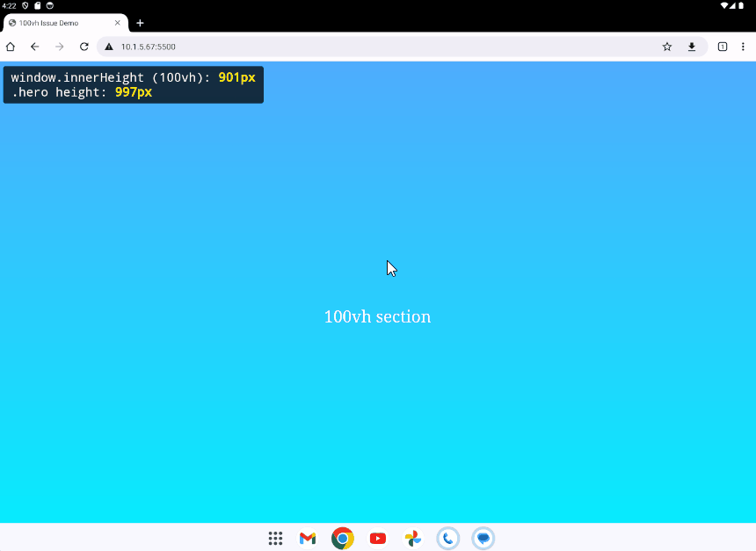Reload the current page

pos(84,47)
